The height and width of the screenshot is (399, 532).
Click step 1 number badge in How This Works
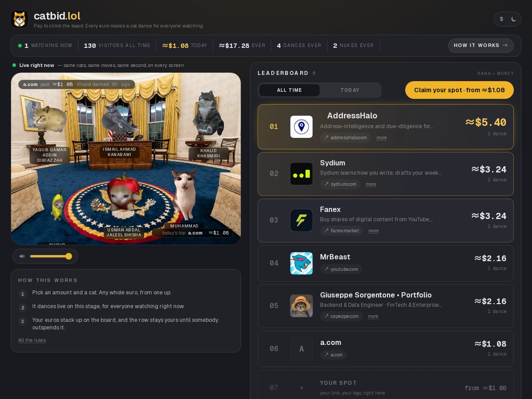click(23, 294)
